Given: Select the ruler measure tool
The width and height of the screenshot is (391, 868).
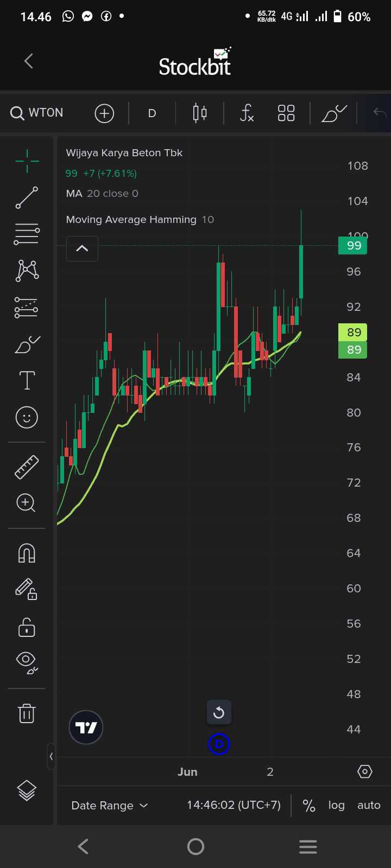Looking at the screenshot, I should coord(27,467).
